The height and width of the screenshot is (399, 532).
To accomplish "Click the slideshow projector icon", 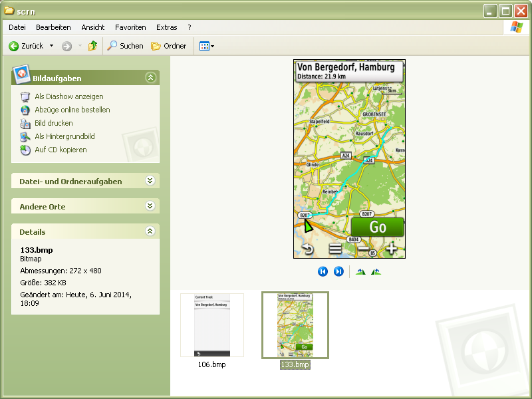I will (x=25, y=96).
